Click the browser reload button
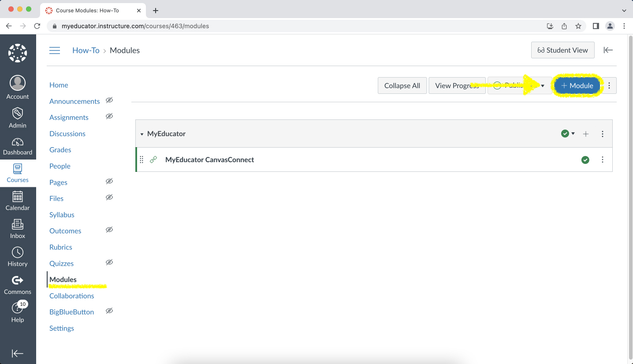This screenshot has height=364, width=633. [x=37, y=26]
